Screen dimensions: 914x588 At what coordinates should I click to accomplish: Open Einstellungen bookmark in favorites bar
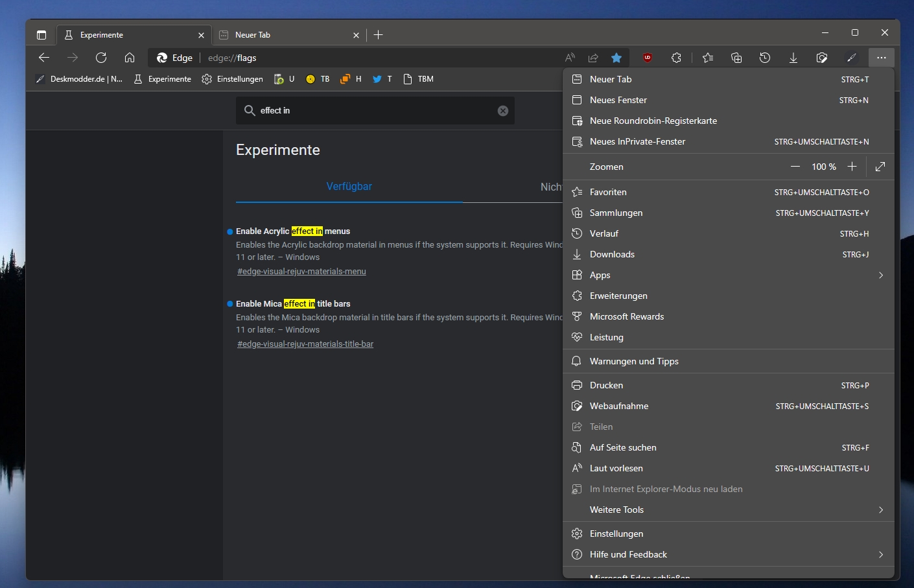(x=232, y=79)
